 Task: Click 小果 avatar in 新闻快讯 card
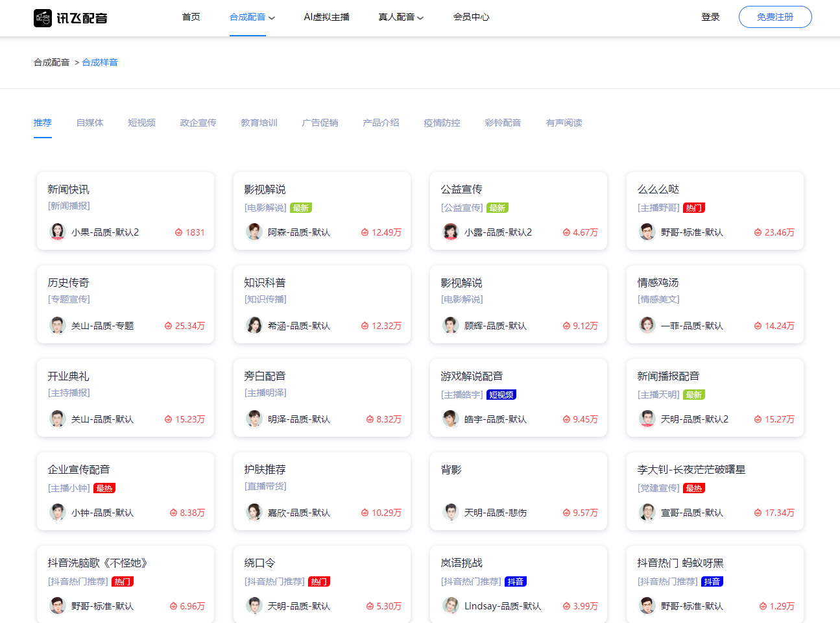click(x=58, y=232)
